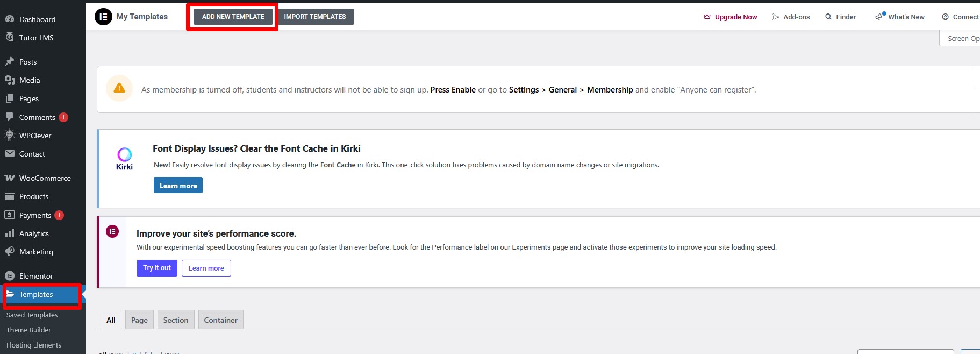
Task: Click the Comments speech bubble icon
Action: [10, 117]
